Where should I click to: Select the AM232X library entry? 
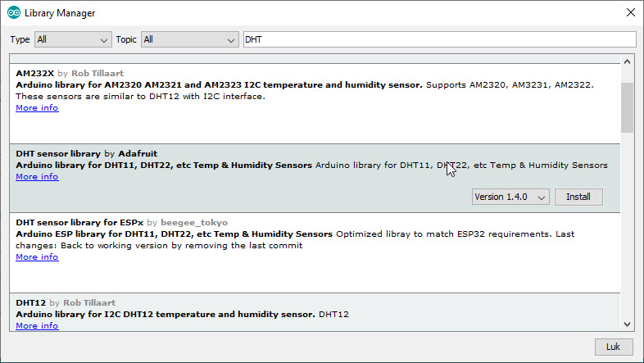click(x=315, y=103)
